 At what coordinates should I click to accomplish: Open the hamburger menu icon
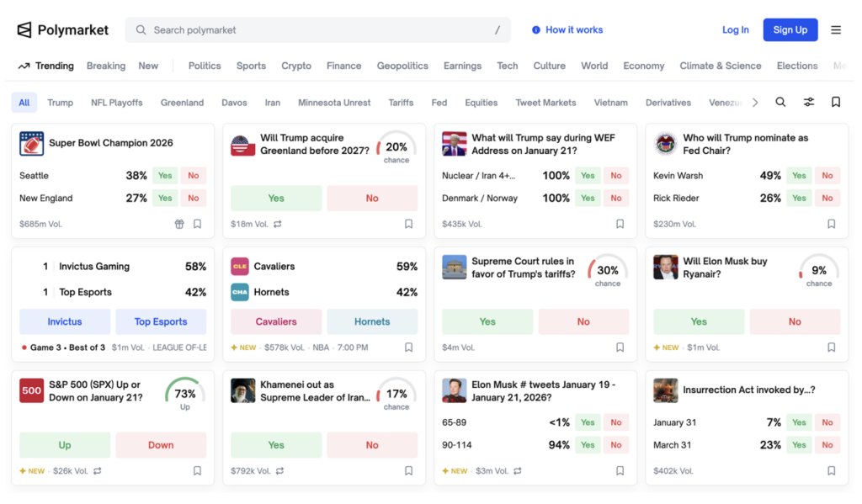836,30
